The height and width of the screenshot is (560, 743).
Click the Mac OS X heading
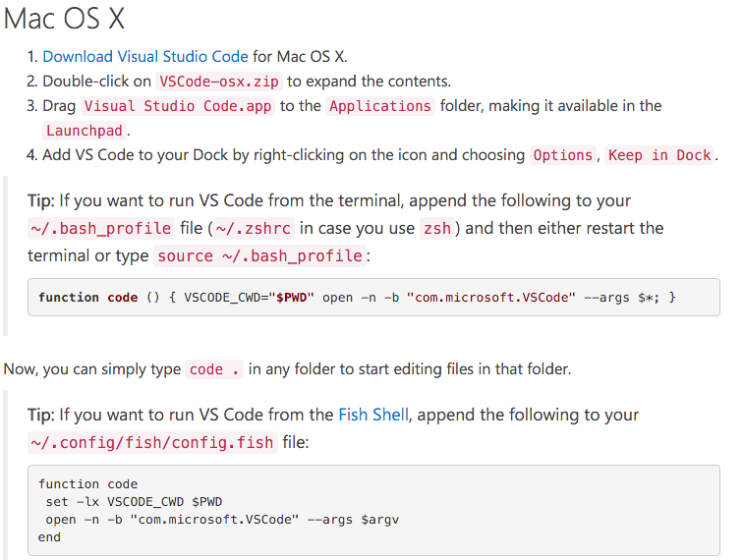coord(64,19)
